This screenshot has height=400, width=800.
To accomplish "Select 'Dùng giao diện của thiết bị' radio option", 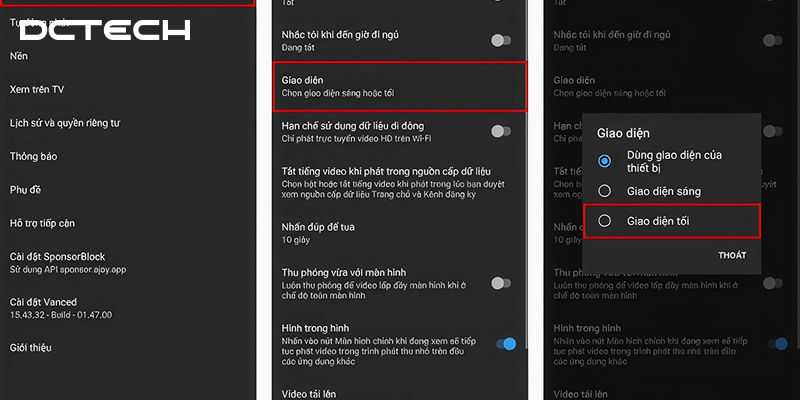I will [x=605, y=161].
